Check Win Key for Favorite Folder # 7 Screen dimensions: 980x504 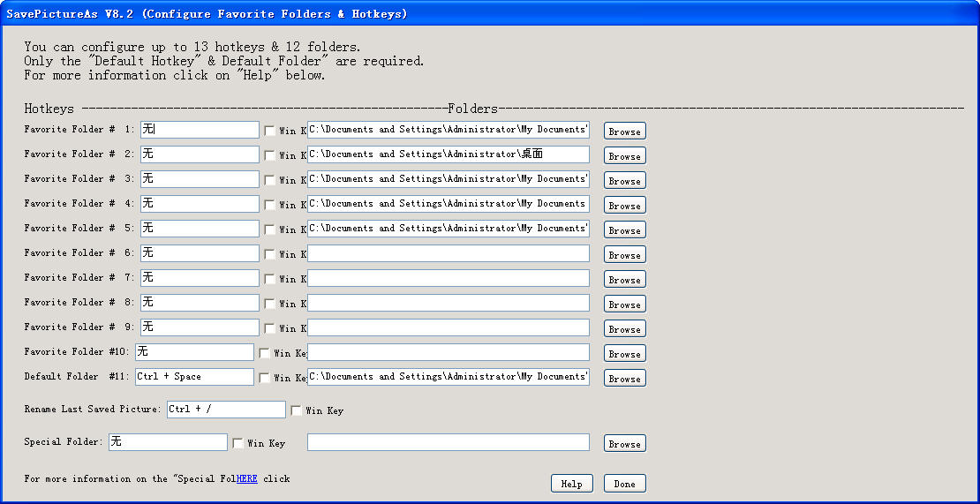pyautogui.click(x=269, y=279)
